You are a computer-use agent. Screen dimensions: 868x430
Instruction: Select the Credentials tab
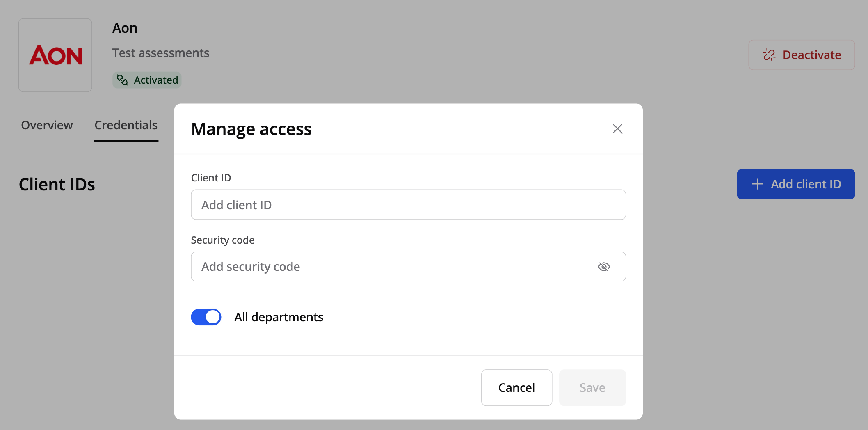click(126, 125)
